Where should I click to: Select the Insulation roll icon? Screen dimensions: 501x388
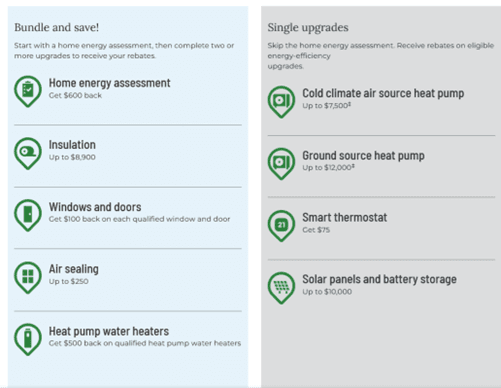(x=28, y=153)
